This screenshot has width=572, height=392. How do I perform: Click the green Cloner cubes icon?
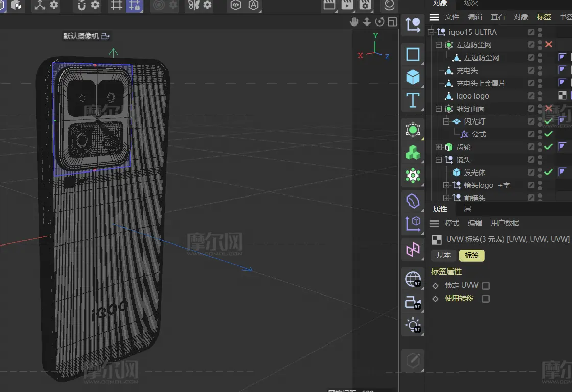413,153
